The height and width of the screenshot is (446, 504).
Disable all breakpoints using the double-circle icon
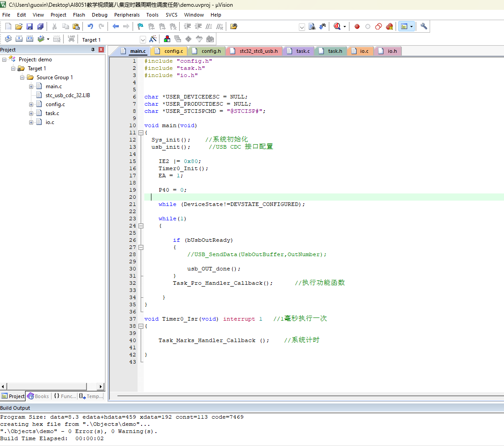tap(378, 26)
